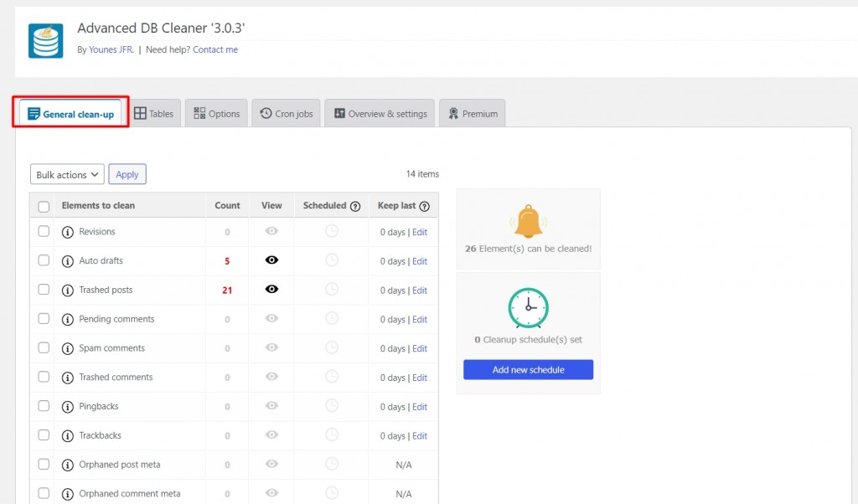
Task: Open the Cron jobs tab
Action: click(287, 113)
